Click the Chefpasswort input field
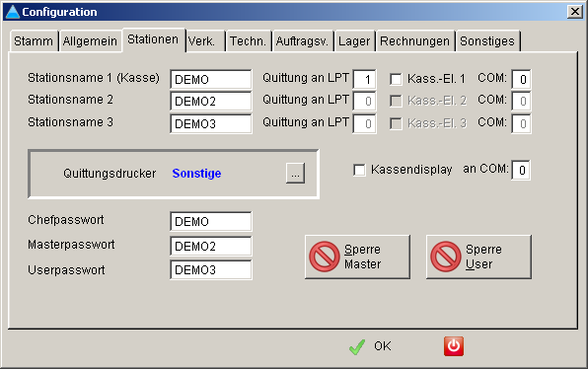This screenshot has height=369, width=588. (x=211, y=221)
